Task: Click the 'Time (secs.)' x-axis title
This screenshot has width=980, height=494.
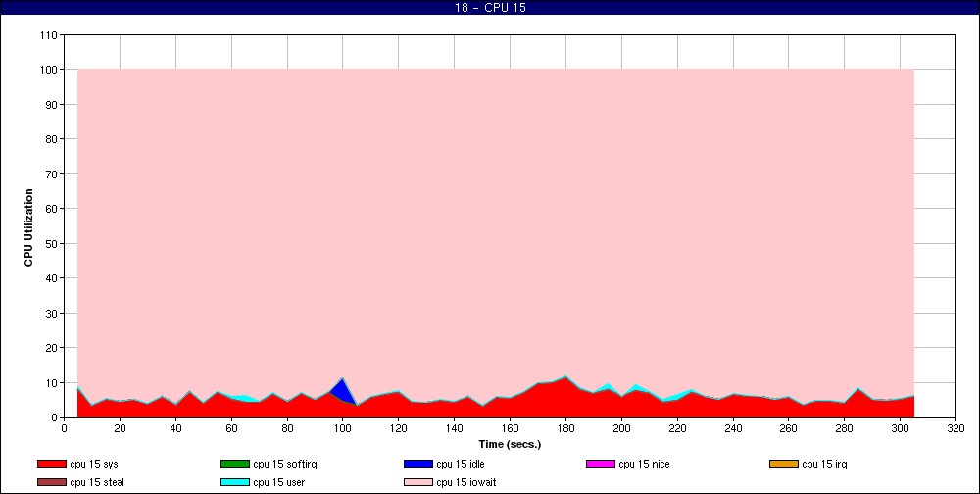Action: pos(510,445)
